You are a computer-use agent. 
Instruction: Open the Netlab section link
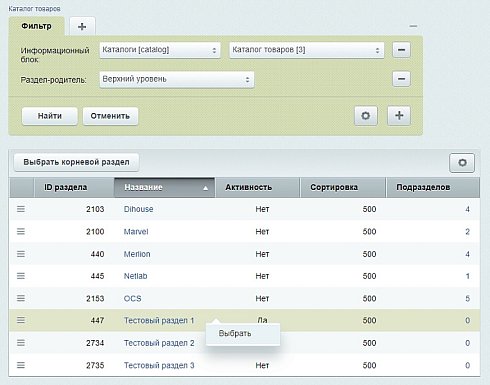135,276
